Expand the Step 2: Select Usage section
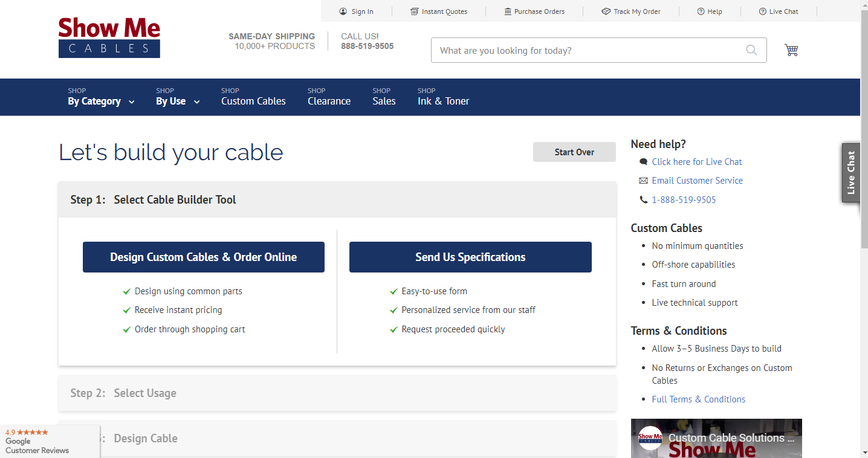 pos(337,393)
